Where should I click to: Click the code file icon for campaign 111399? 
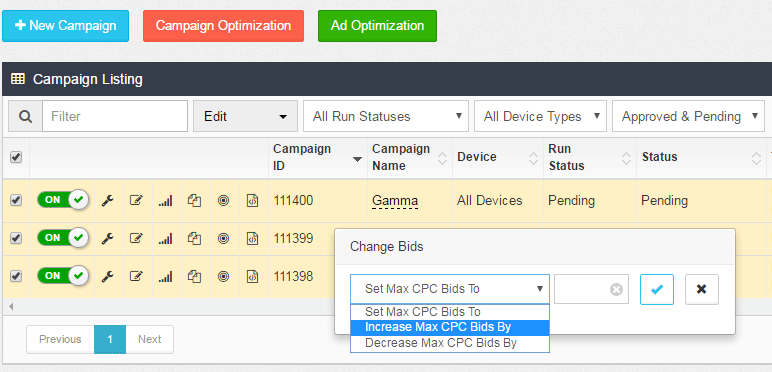point(253,239)
